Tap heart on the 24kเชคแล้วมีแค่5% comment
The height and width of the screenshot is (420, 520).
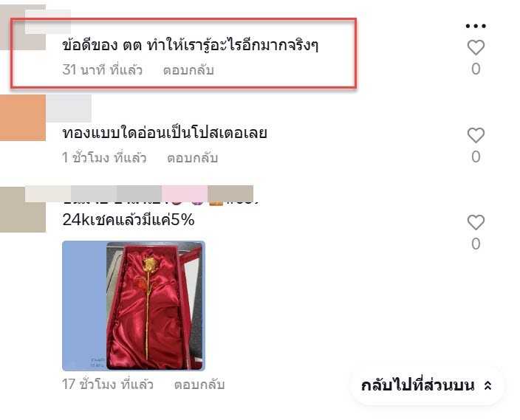click(x=476, y=222)
